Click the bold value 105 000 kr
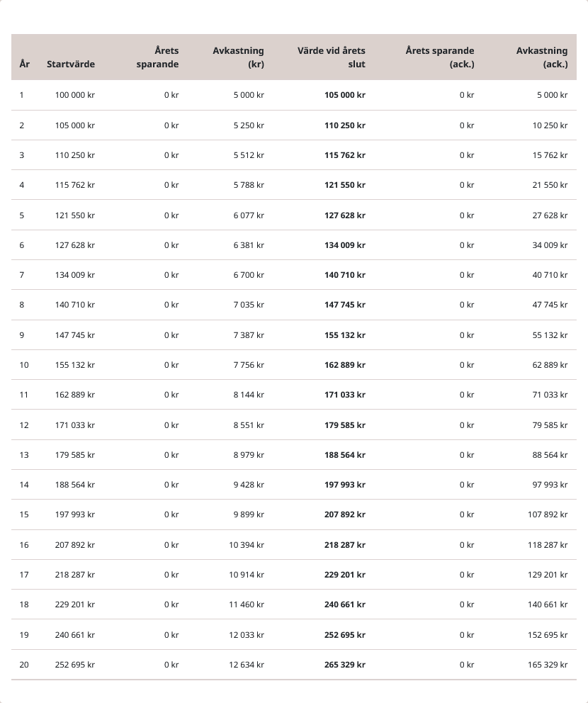Viewport: 588px width, 703px height. click(345, 95)
